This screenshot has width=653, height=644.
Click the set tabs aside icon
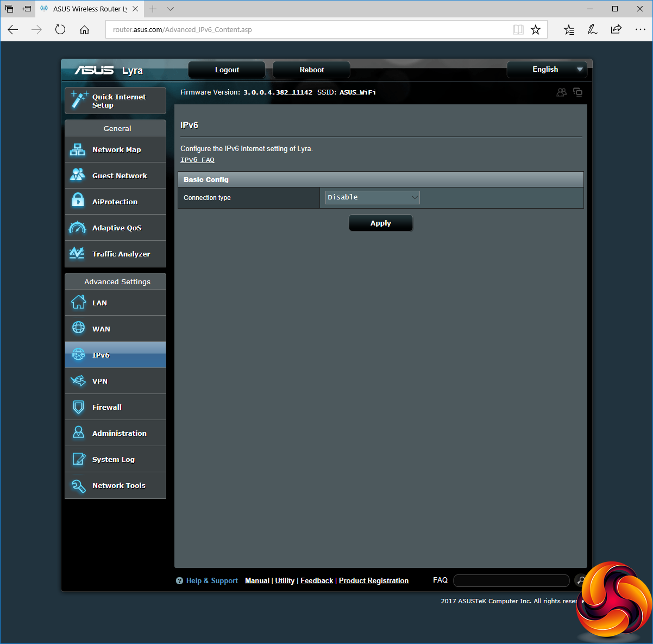click(27, 9)
